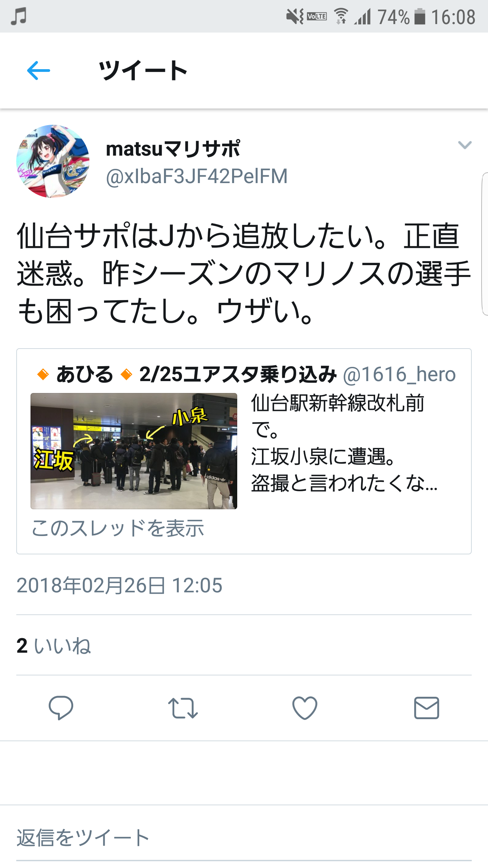Open @xlbaF3JF42PelFM handle link
This screenshot has height=868, width=488.
197,176
